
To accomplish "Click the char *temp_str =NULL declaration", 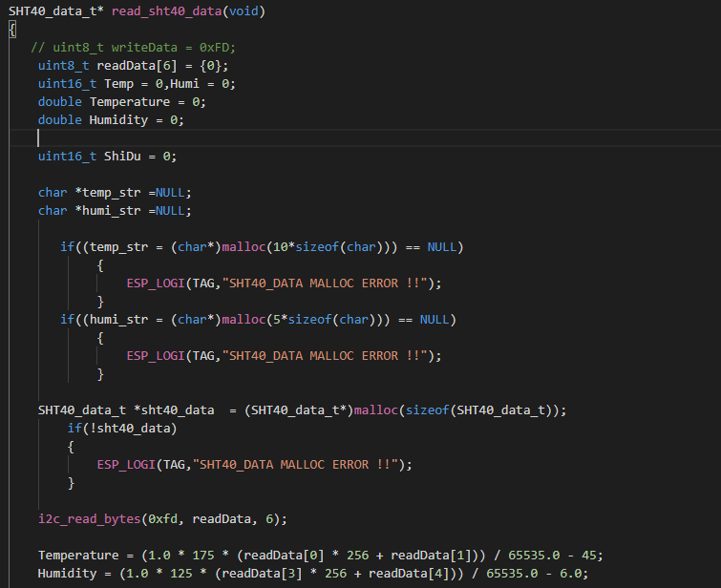I will click(x=115, y=193).
